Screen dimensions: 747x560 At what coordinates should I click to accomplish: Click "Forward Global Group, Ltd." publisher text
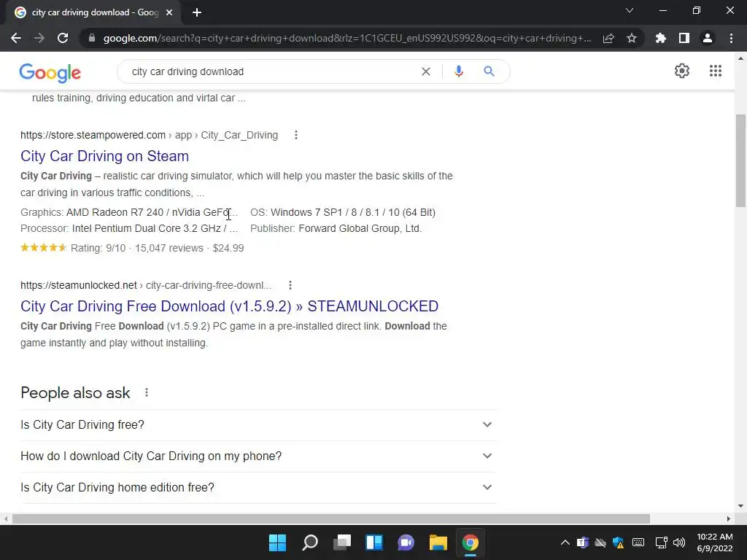click(360, 228)
